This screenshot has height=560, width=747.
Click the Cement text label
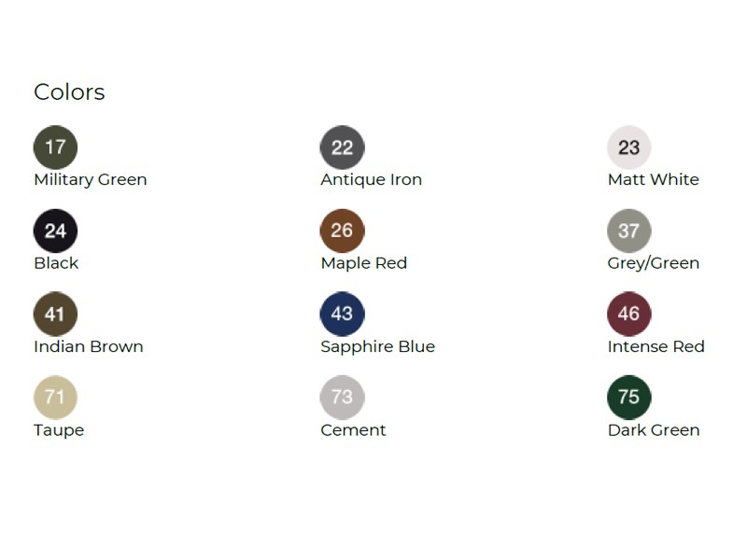353,430
